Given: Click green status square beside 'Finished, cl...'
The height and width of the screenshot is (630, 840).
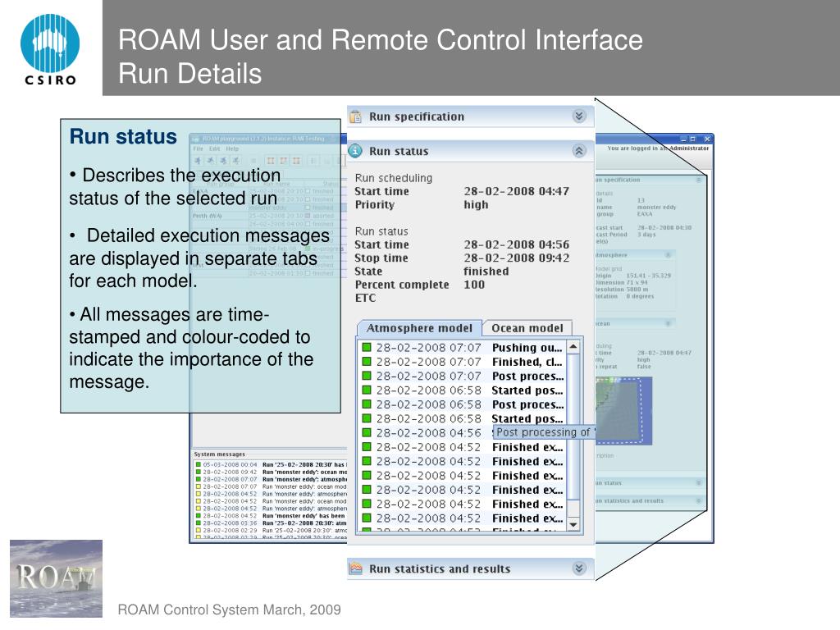Looking at the screenshot, I should tap(367, 362).
